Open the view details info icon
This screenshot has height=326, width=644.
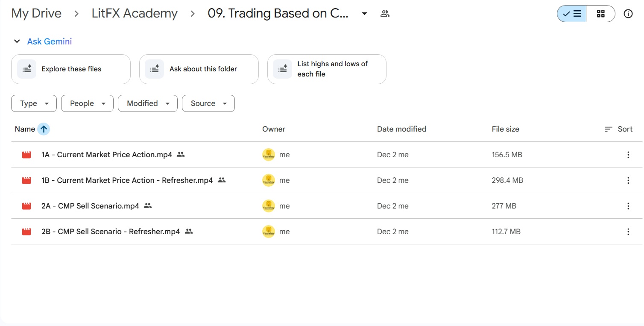[x=628, y=14]
